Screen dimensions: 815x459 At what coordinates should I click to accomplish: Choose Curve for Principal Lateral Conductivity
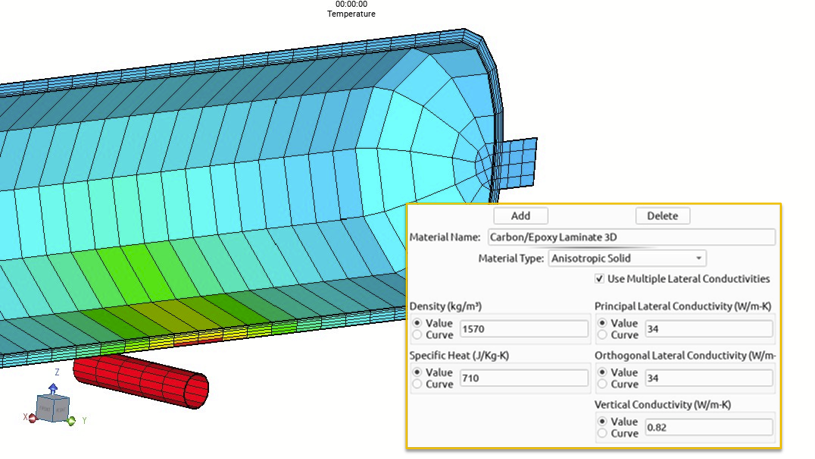[x=601, y=334]
